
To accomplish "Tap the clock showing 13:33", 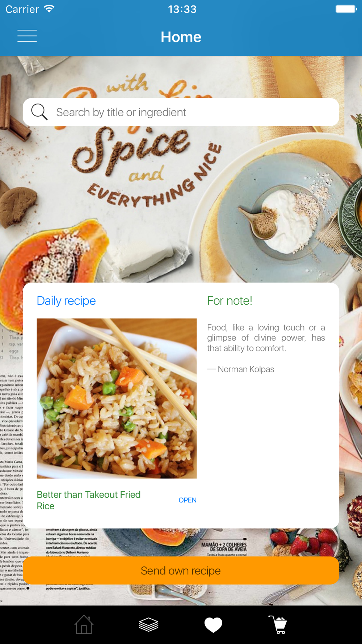I will pos(182,9).
